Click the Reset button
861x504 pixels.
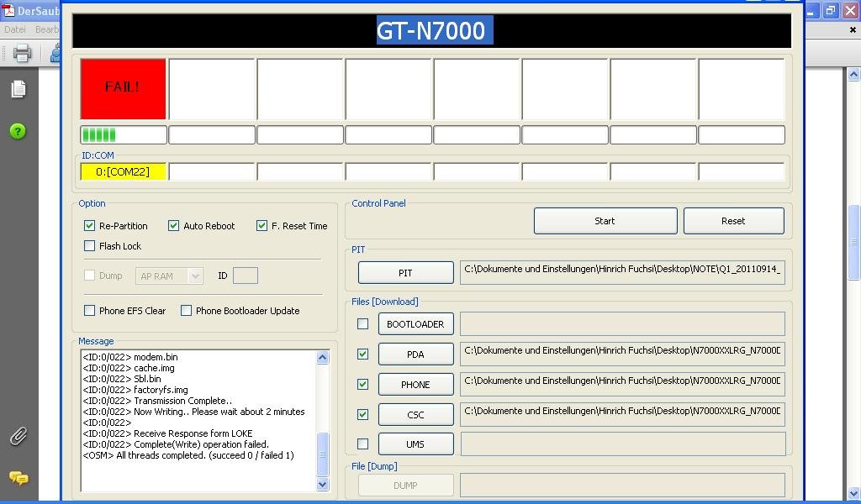(x=733, y=221)
